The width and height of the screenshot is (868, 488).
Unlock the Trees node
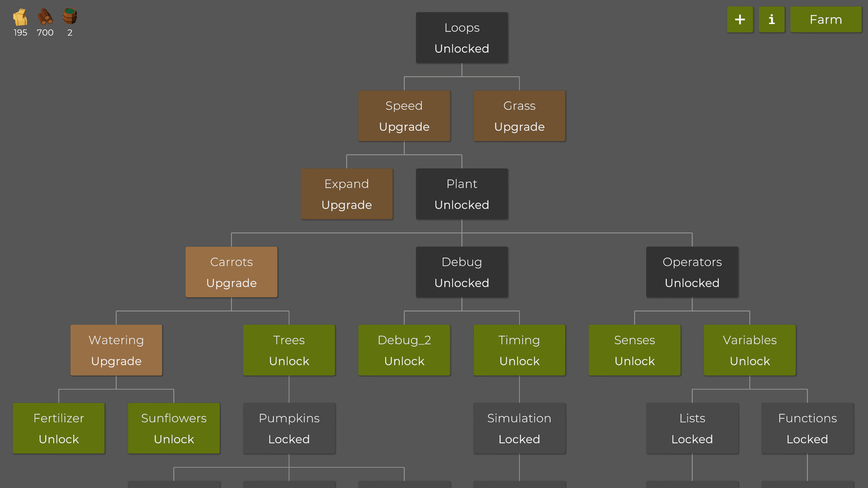click(x=289, y=350)
